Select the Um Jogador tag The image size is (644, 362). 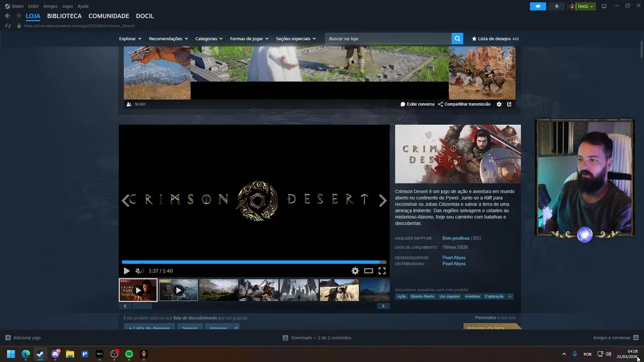click(449, 296)
